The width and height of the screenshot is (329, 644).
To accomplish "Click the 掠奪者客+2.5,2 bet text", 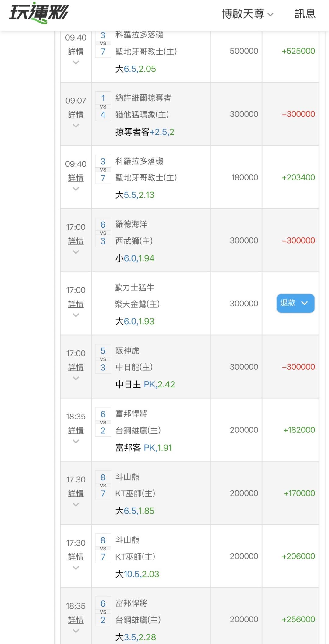I will [x=145, y=132].
